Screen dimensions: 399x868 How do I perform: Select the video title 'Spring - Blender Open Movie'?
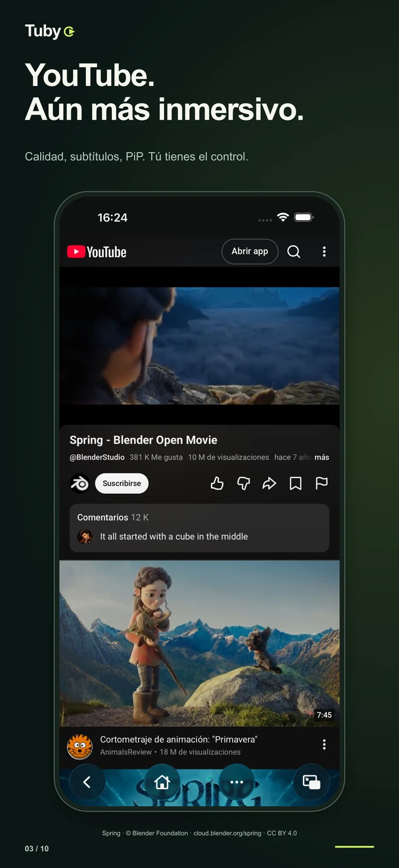pos(143,440)
